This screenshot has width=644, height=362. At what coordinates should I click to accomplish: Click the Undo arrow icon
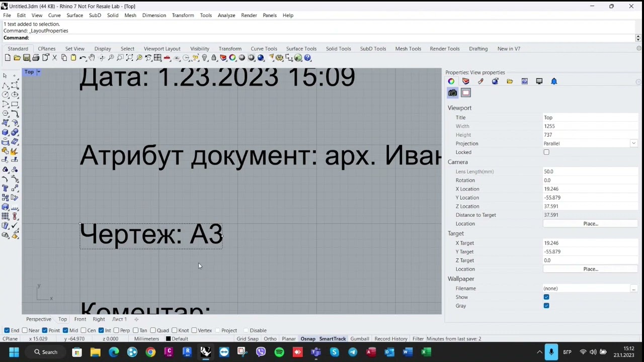coord(83,58)
